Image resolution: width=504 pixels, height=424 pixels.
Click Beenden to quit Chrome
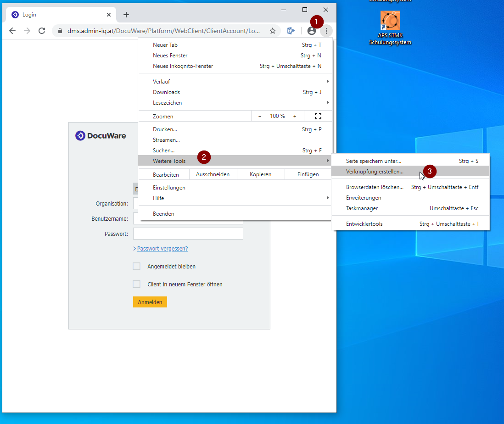[x=235, y=214]
